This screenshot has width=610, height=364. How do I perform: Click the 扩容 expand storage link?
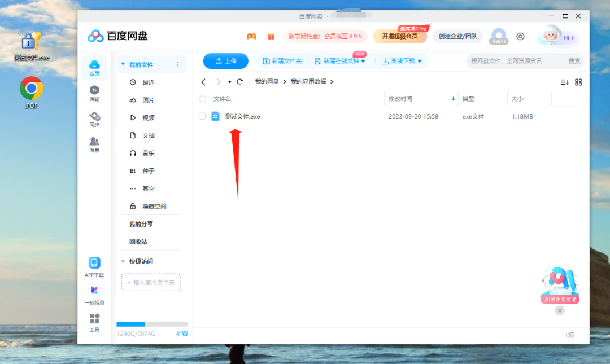click(182, 334)
